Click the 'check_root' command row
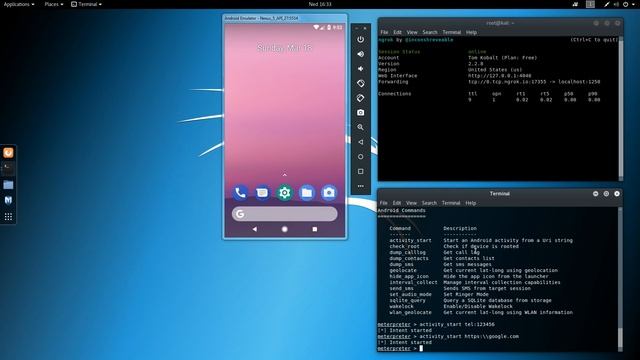Image resolution: width=640 pixels, height=360 pixels. click(x=454, y=246)
